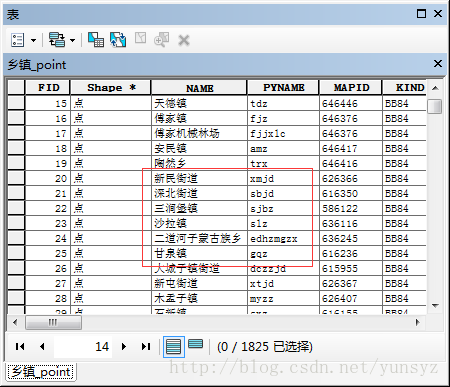
Task: Select row selector for FID 24
Action: click(16, 238)
